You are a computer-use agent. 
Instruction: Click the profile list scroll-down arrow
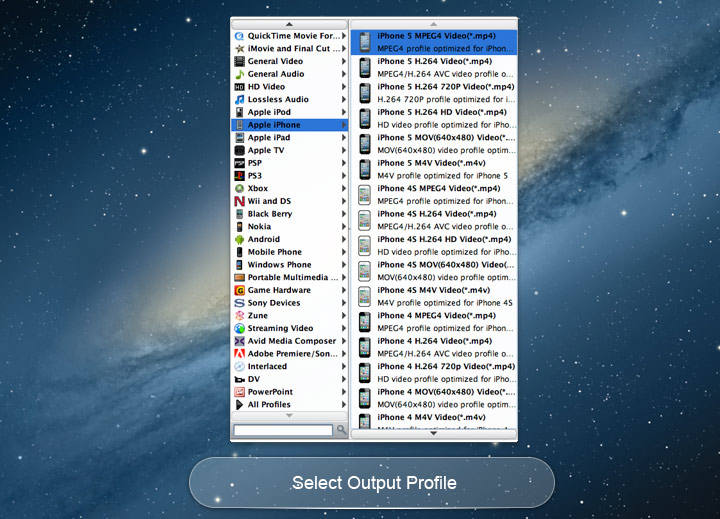pos(433,433)
